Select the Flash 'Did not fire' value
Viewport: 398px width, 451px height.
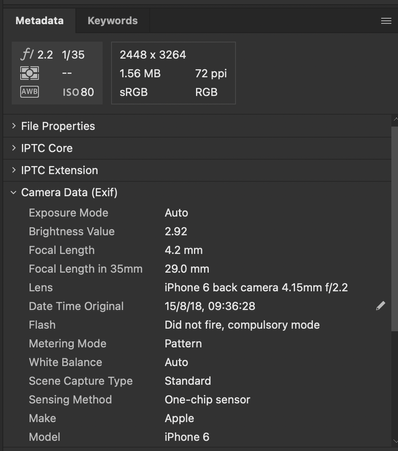coord(242,325)
